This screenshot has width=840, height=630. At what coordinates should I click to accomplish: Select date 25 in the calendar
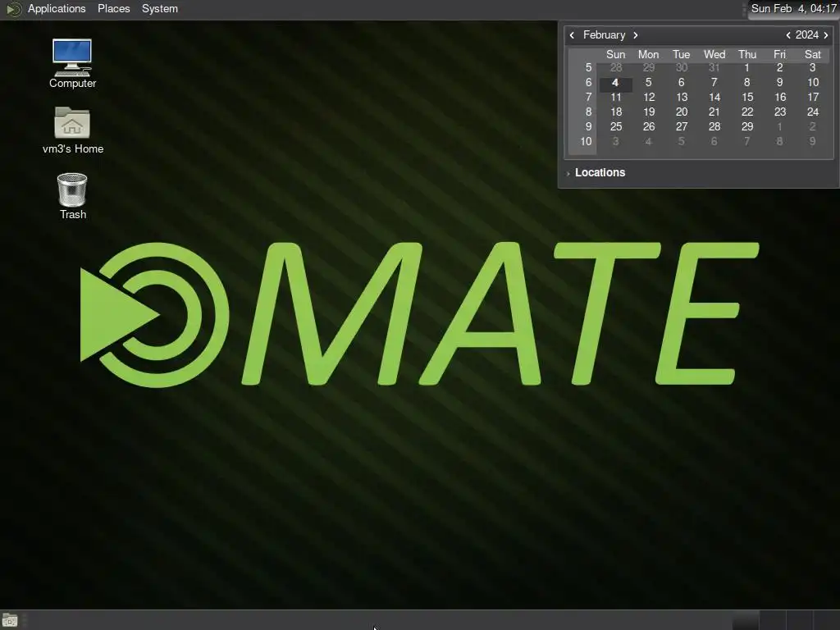615,126
